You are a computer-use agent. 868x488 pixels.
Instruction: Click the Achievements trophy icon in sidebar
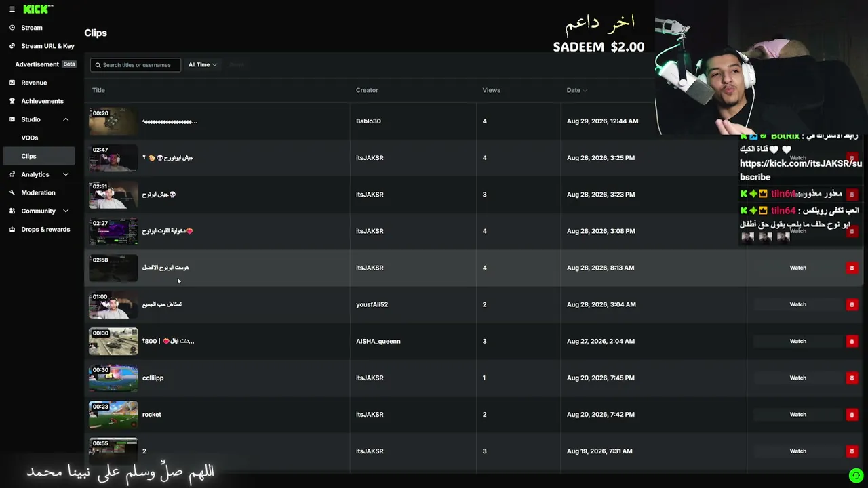[x=12, y=101]
